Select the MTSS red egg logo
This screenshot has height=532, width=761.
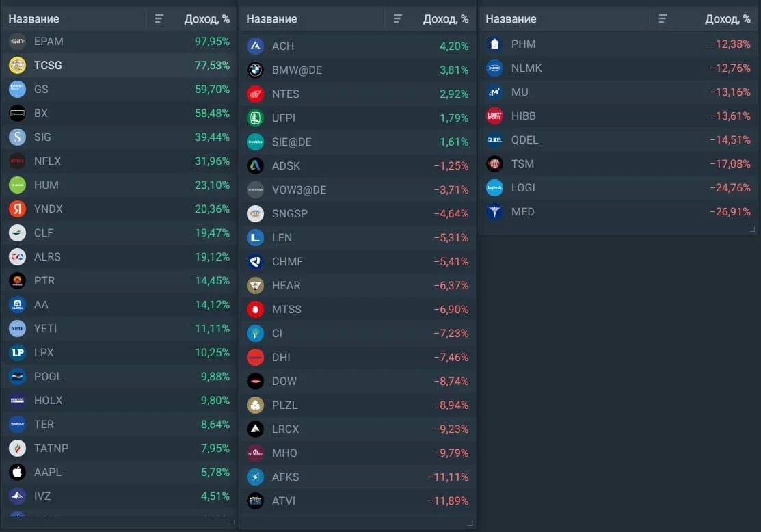(x=255, y=309)
